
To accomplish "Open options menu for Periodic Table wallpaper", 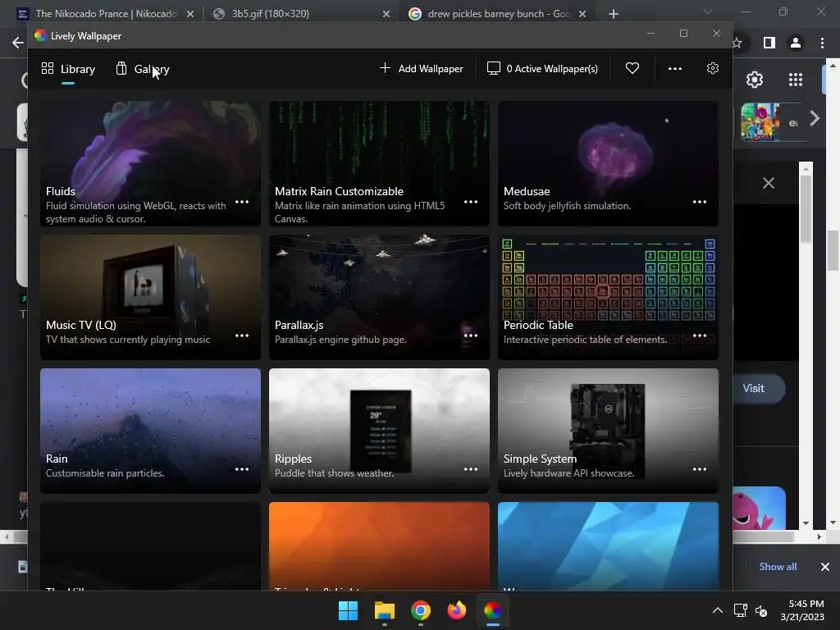I will click(x=700, y=336).
